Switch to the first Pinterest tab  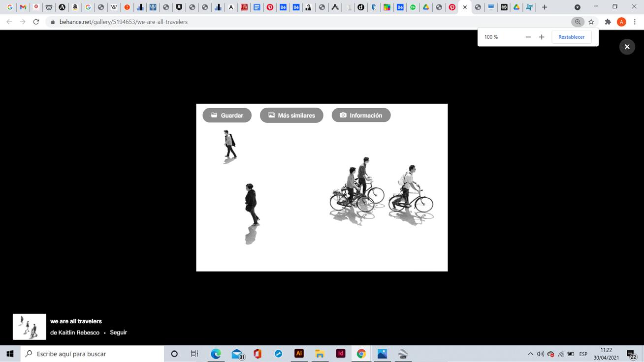point(270,7)
